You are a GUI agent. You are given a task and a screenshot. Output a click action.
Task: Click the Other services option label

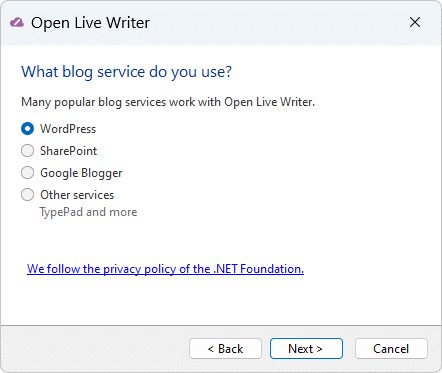pos(77,195)
